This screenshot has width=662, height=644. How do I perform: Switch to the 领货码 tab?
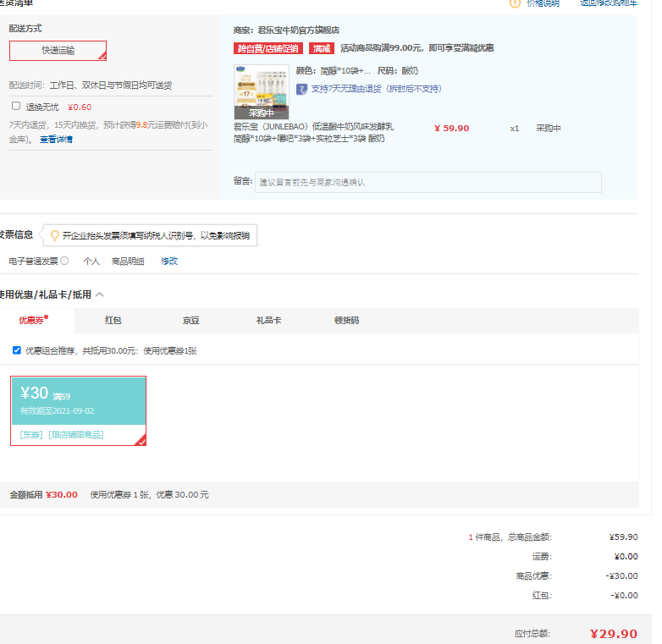click(x=346, y=321)
